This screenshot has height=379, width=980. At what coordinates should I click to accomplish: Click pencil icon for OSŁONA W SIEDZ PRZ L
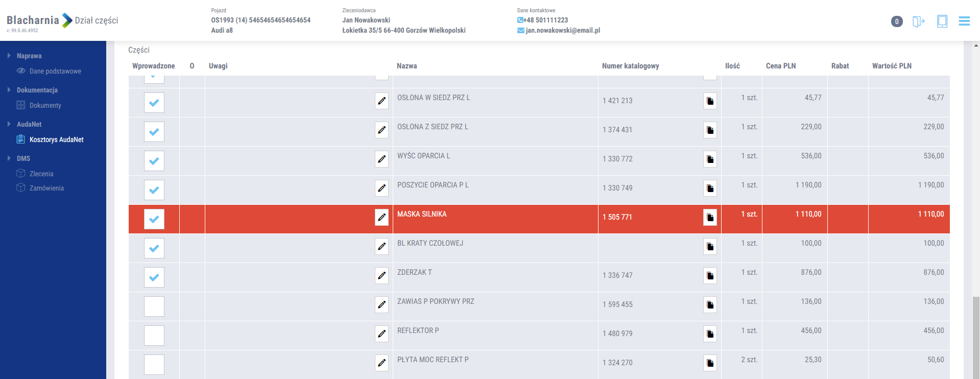point(381,101)
